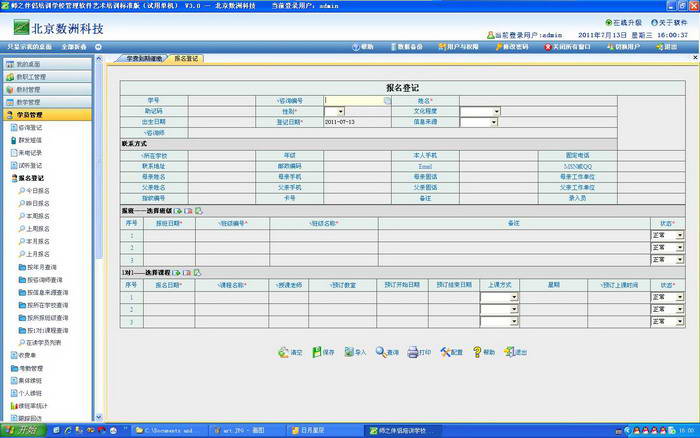Click 切换用户 in the top toolbar

click(623, 47)
